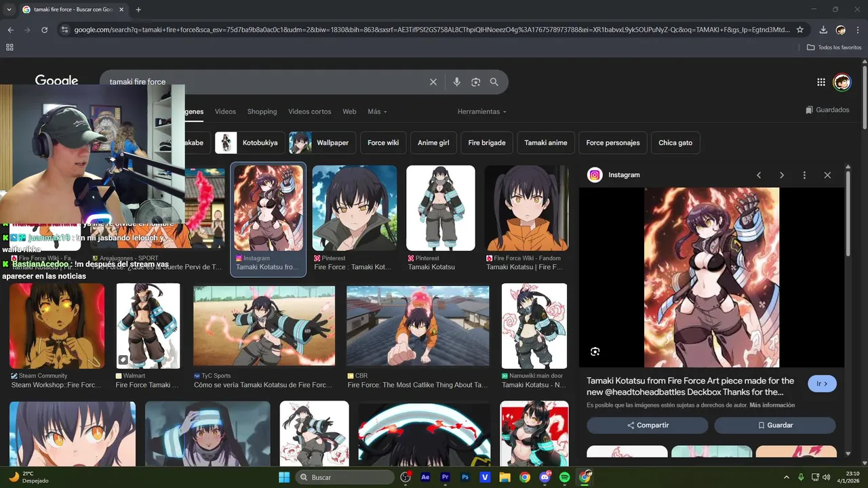Open the Namuwiki Tamaki Kotatsu thumbnail
Screen dimensions: 868x488
(x=534, y=326)
